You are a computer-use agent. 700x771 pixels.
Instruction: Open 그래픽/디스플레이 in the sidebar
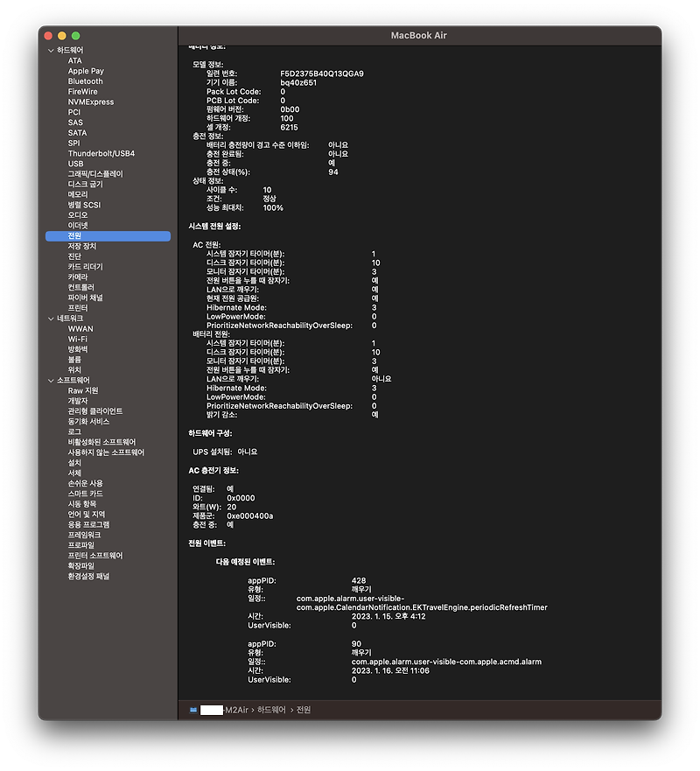(x=95, y=174)
